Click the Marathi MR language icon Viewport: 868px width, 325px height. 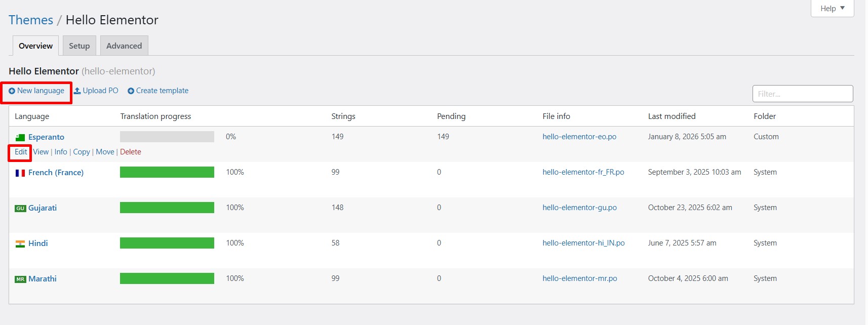[x=20, y=279]
